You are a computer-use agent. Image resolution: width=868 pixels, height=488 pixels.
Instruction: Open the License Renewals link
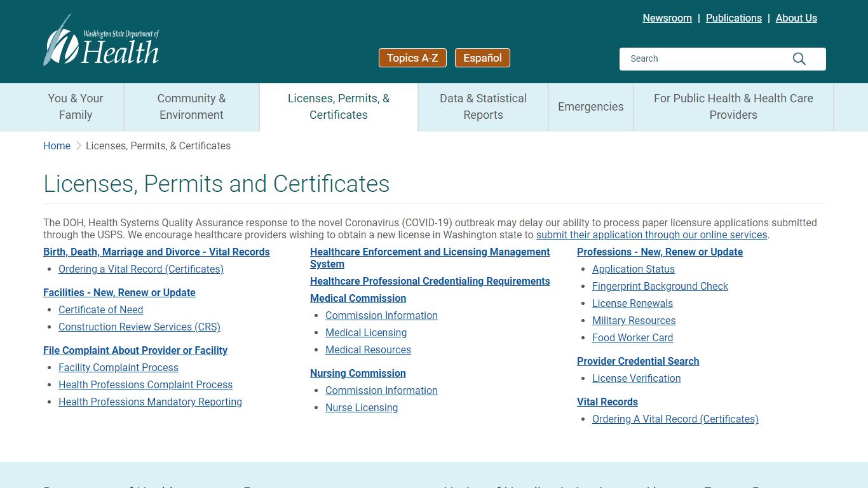[632, 304]
